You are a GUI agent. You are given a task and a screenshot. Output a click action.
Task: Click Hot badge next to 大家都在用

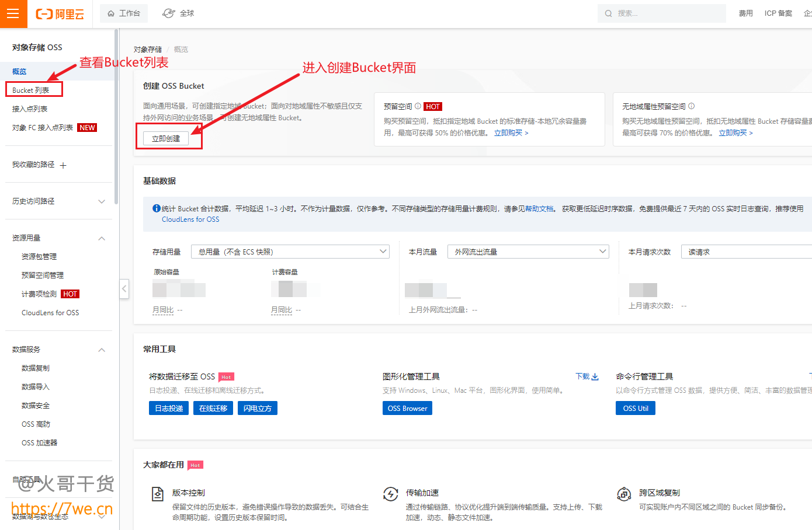tap(196, 465)
